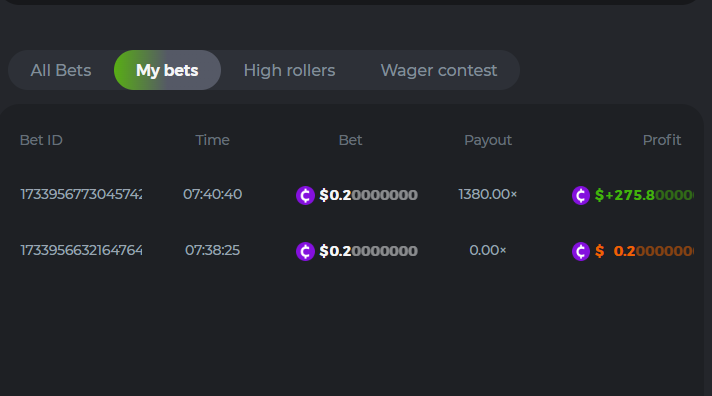This screenshot has width=712, height=396.
Task: Open bet ID starting 1733956773
Action: pyautogui.click(x=81, y=194)
